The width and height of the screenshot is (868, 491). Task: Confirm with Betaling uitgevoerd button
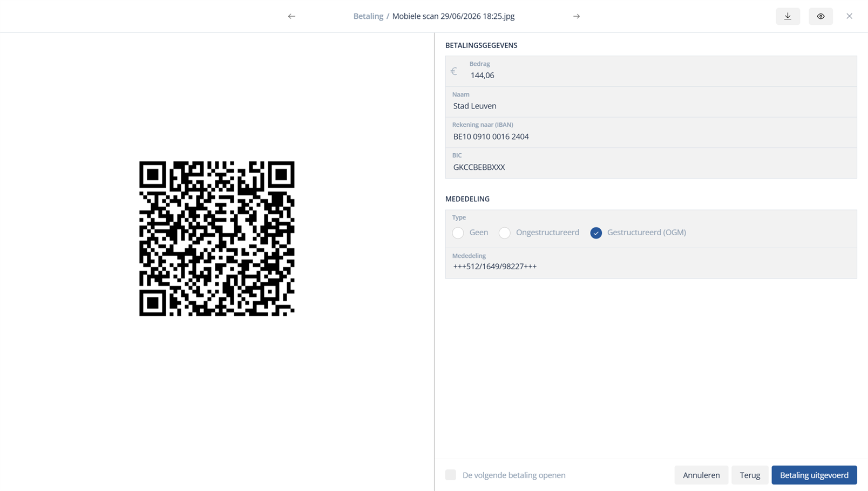tap(814, 475)
